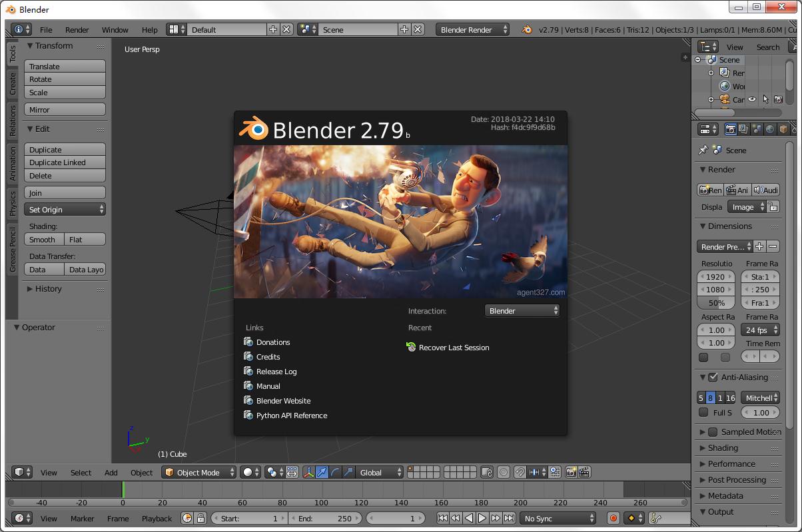
Task: Toggle the pin icon next to Scene
Action: point(702,150)
